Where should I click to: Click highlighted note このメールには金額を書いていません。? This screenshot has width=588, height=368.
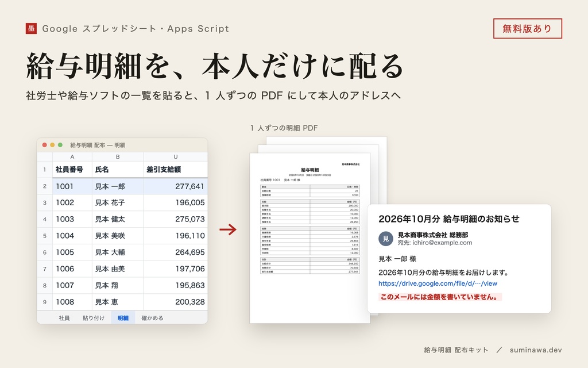(x=440, y=297)
